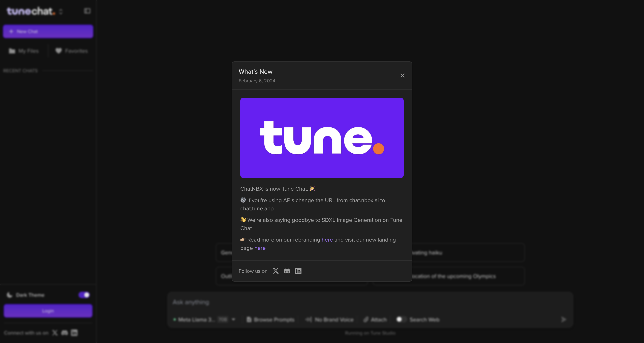Click the purple tune banner image

point(322,138)
